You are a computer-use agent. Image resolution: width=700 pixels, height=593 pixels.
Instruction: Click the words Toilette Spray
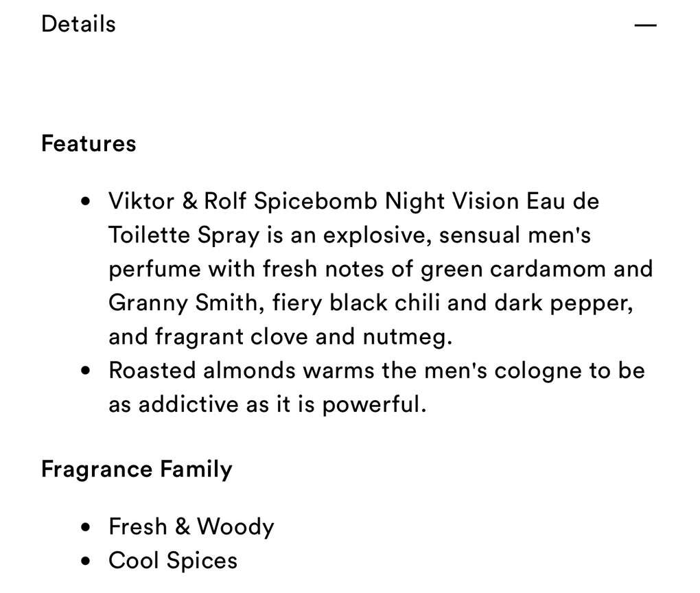pos(184,235)
